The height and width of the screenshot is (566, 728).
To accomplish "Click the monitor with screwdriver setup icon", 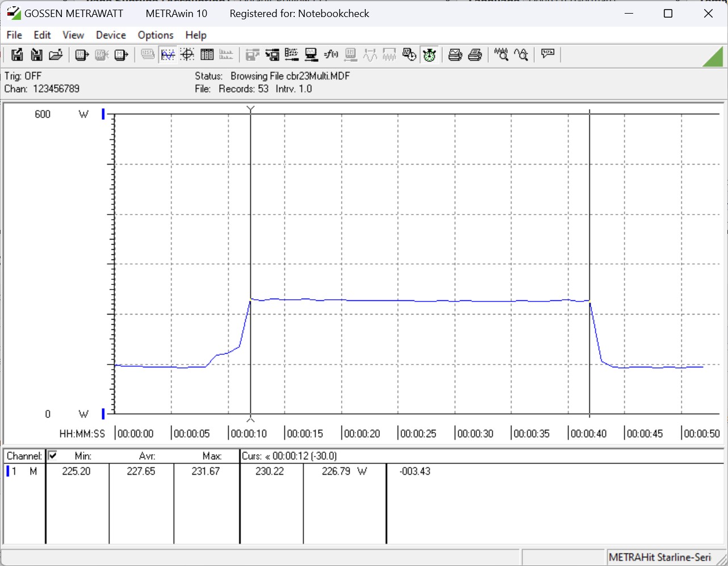I will (311, 54).
